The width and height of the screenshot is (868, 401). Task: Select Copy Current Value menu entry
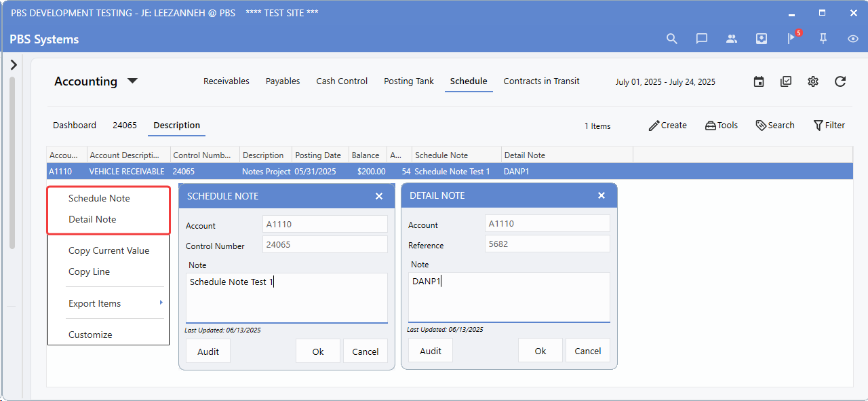108,250
